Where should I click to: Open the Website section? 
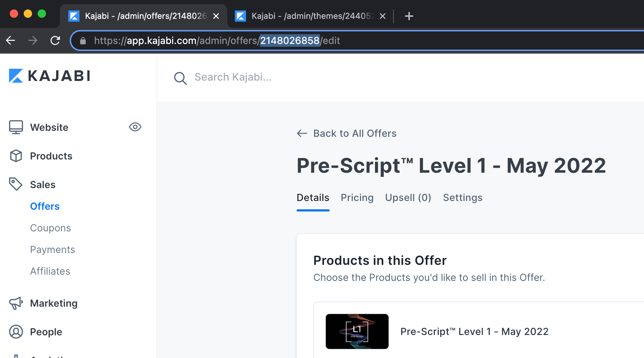(x=49, y=127)
